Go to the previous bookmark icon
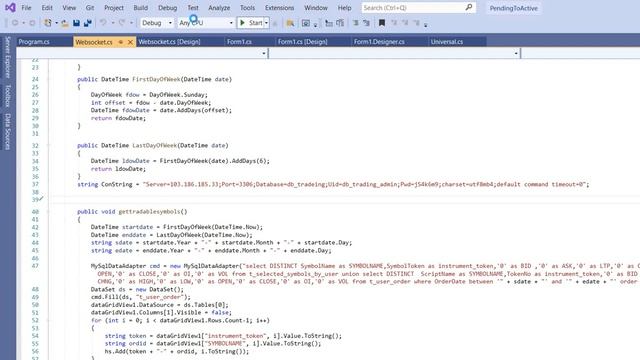640x360 pixels. click(x=394, y=23)
